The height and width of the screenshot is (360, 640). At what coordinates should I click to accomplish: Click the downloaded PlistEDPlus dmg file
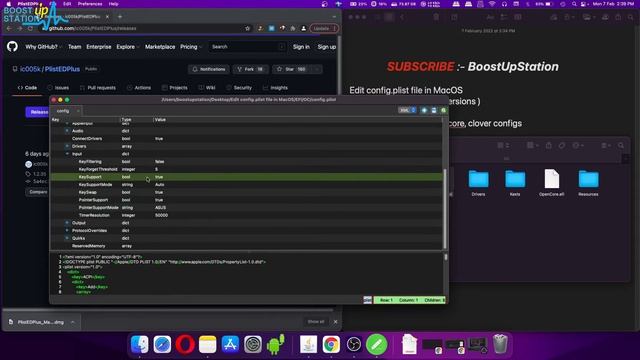[x=40, y=322]
